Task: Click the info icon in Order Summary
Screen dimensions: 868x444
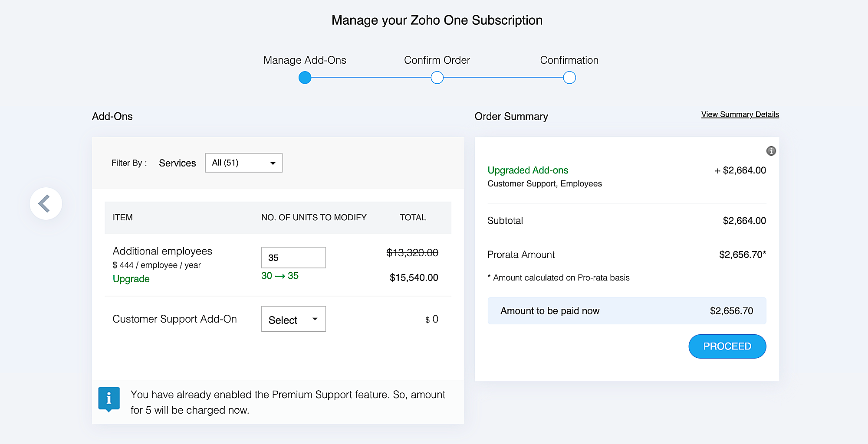Action: click(x=771, y=151)
